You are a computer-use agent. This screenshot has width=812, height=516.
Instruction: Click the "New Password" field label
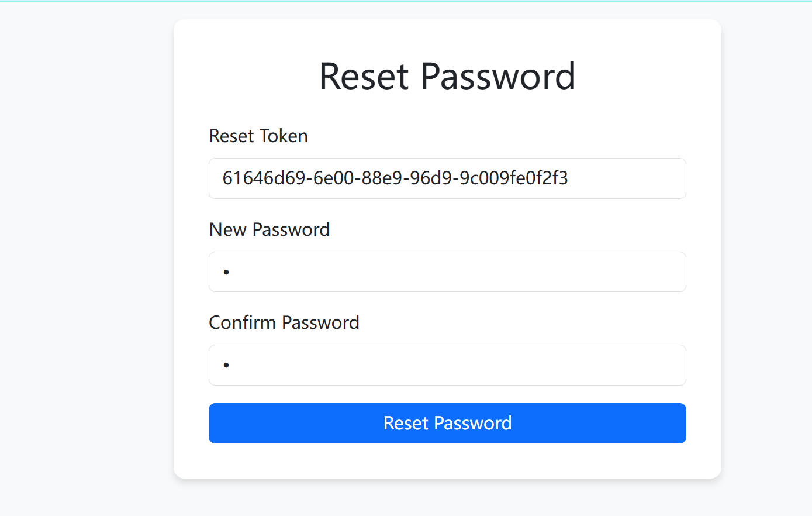(269, 229)
